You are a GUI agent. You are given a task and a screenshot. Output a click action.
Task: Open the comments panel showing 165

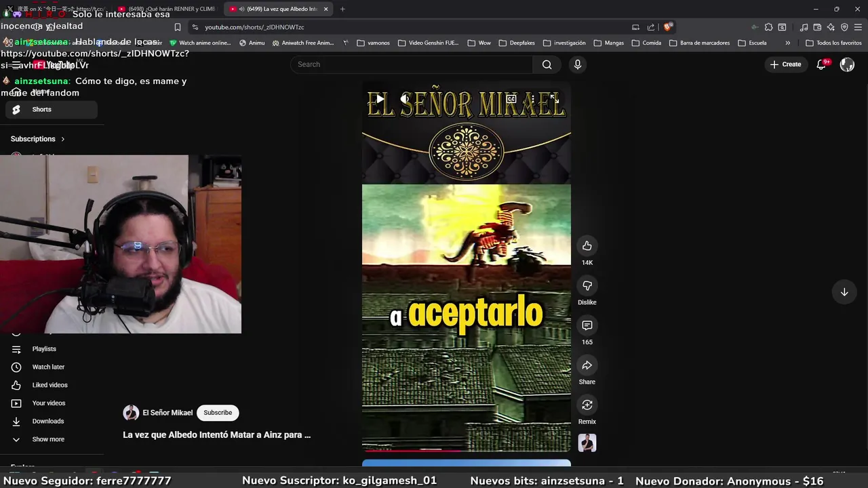(587, 325)
